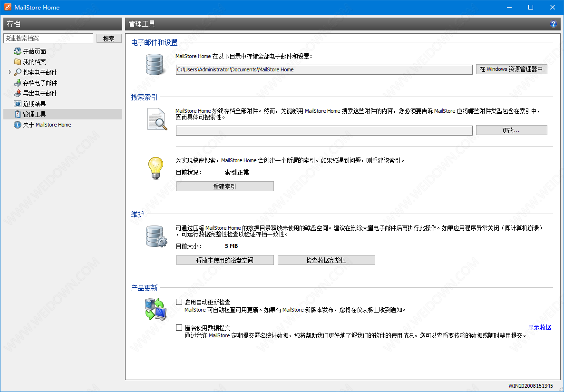Select 近期结果 in the sidebar
Image resolution: width=564 pixels, height=392 pixels.
35,104
